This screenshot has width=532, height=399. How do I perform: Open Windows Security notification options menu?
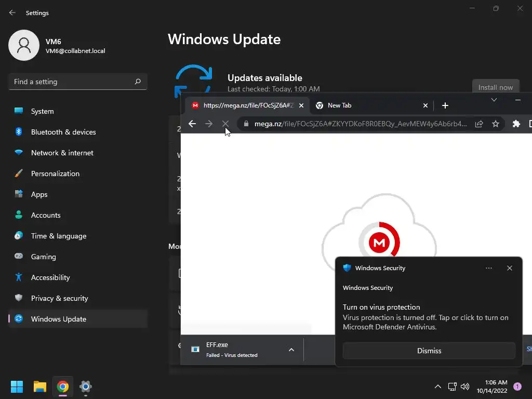tap(488, 268)
